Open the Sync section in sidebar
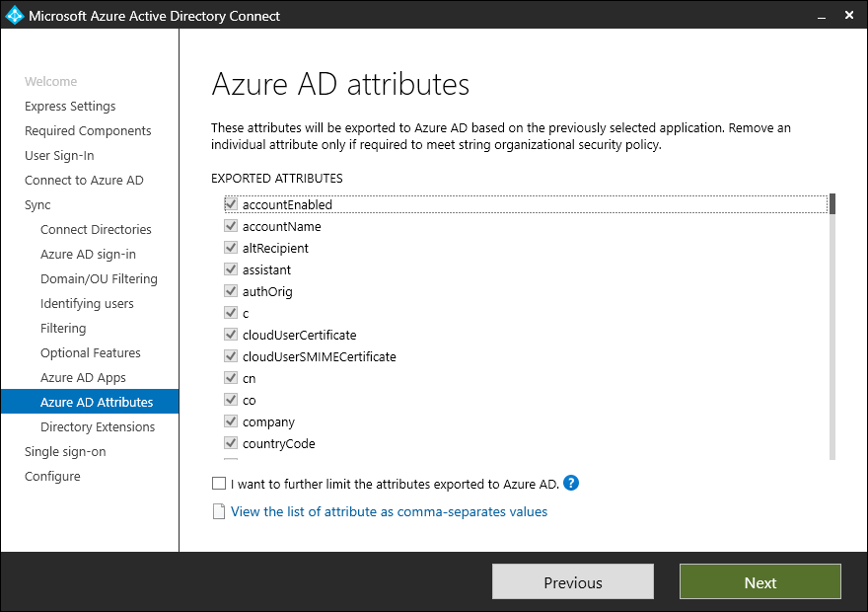The height and width of the screenshot is (612, 868). pyautogui.click(x=37, y=205)
